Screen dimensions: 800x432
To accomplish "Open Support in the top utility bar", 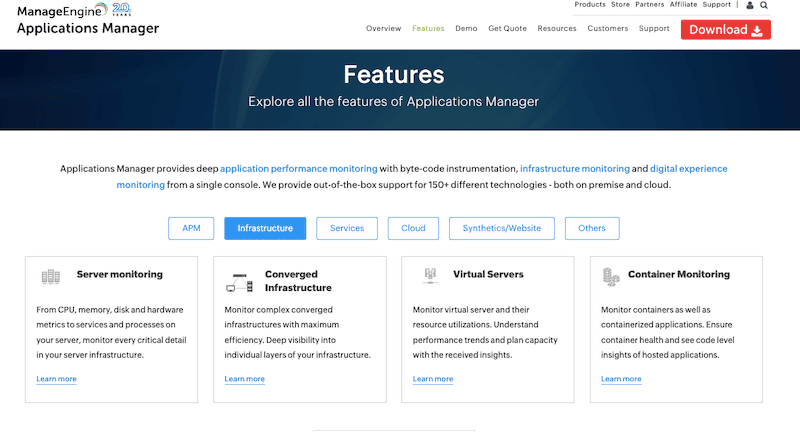I will point(717,5).
